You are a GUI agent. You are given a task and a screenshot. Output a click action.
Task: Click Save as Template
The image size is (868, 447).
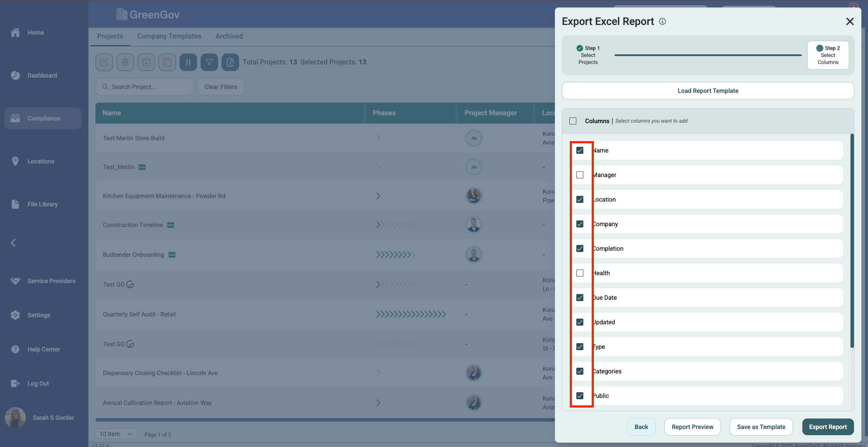tap(761, 427)
